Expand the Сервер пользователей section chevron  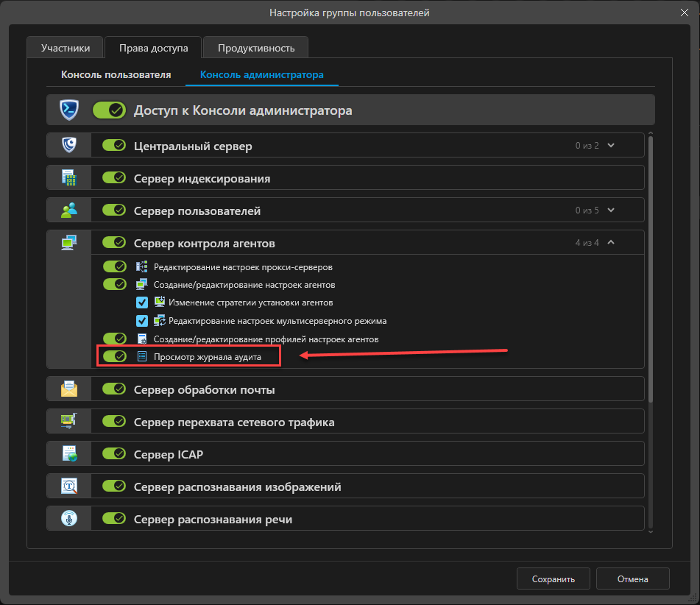[x=611, y=210]
